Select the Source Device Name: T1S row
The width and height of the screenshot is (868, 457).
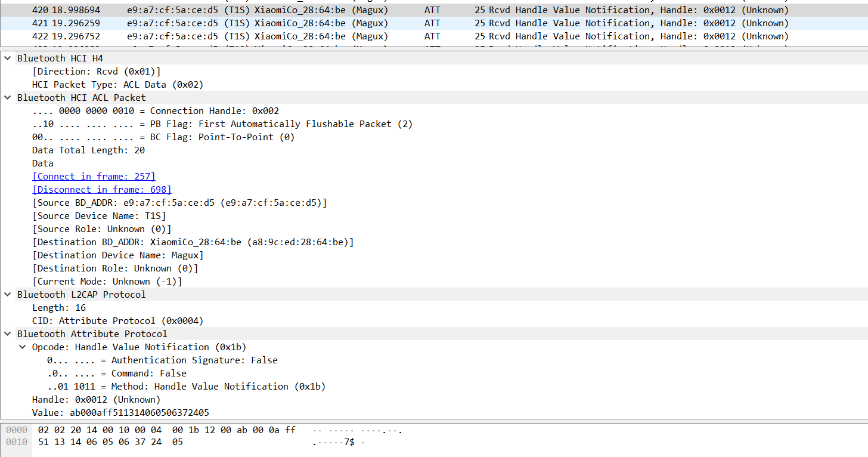coord(99,216)
